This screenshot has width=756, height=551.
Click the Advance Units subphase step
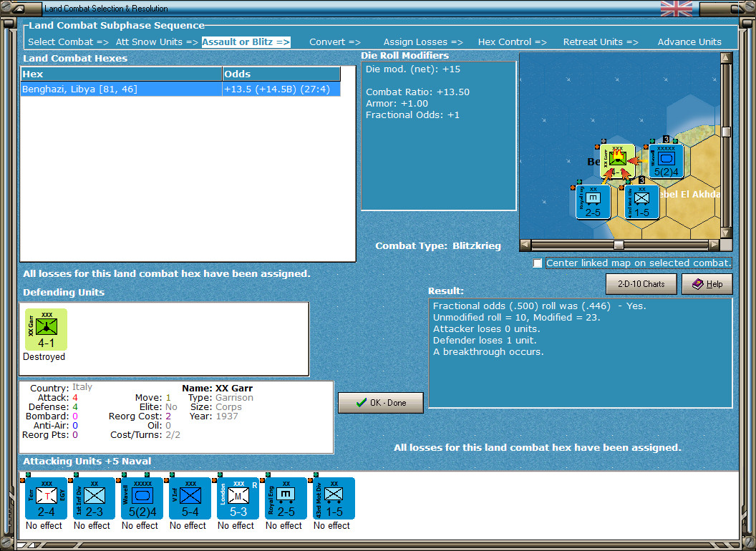coord(689,42)
